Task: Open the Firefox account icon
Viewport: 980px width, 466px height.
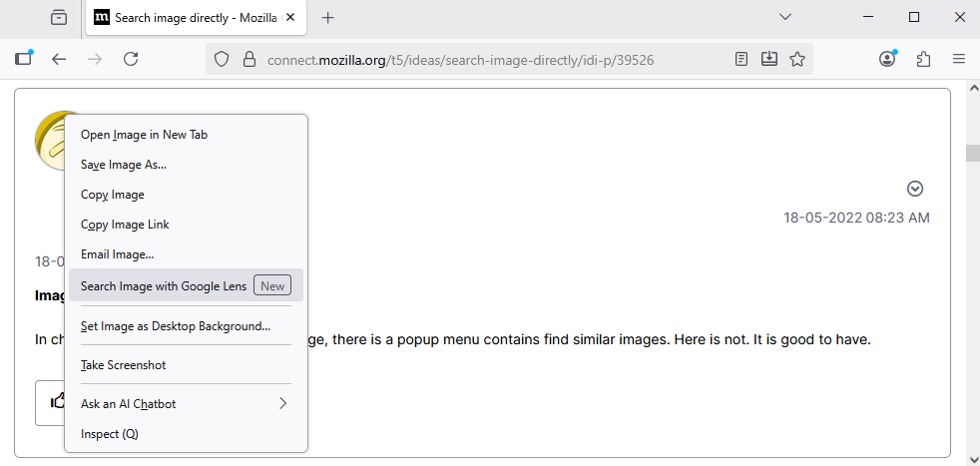Action: (x=887, y=59)
